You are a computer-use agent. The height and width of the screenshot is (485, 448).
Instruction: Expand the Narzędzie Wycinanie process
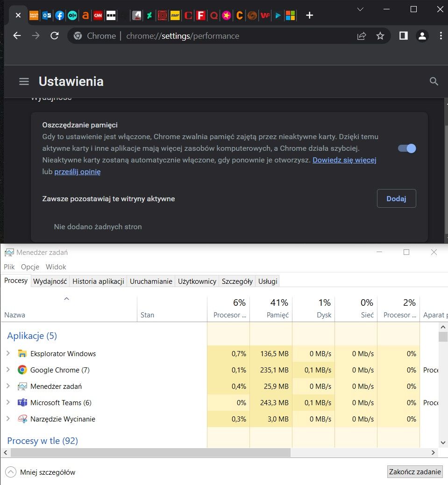pyautogui.click(x=8, y=419)
